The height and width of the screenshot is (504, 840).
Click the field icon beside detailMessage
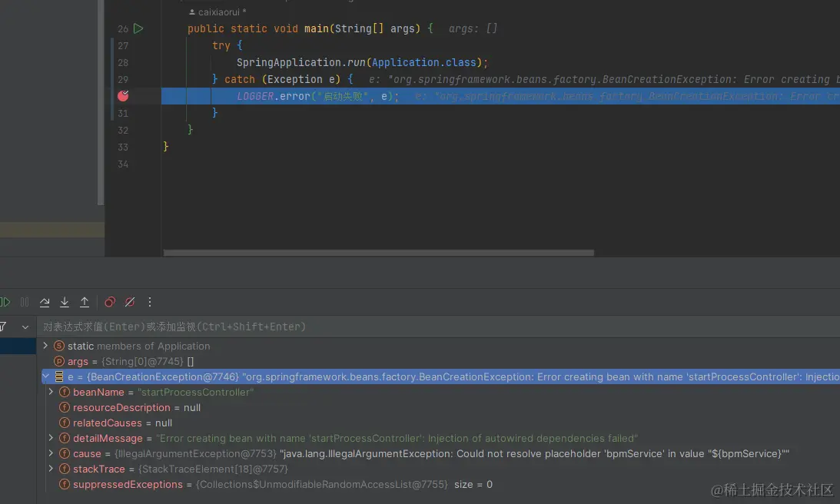tap(65, 438)
